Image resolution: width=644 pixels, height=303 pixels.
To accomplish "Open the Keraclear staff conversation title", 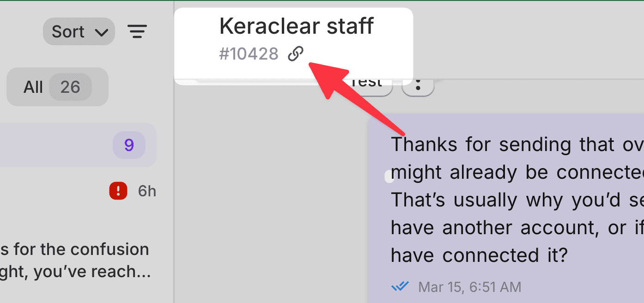I will [296, 26].
